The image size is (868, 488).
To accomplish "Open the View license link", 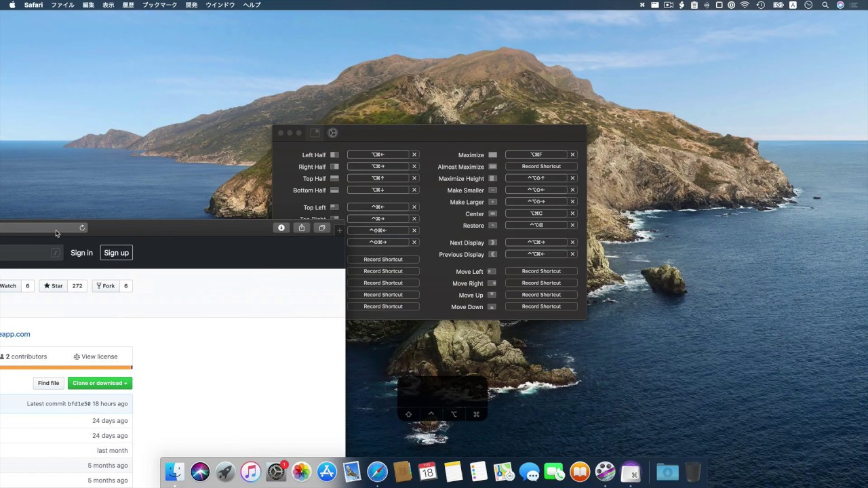I will tap(96, 357).
